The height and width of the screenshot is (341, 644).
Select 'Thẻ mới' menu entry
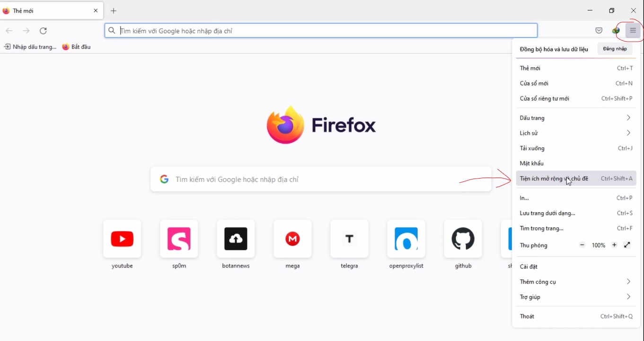click(x=576, y=68)
